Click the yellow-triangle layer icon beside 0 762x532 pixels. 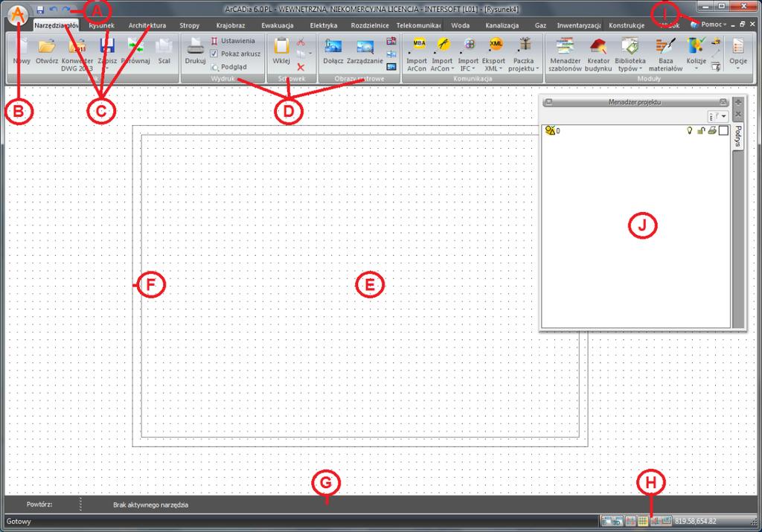pos(550,130)
